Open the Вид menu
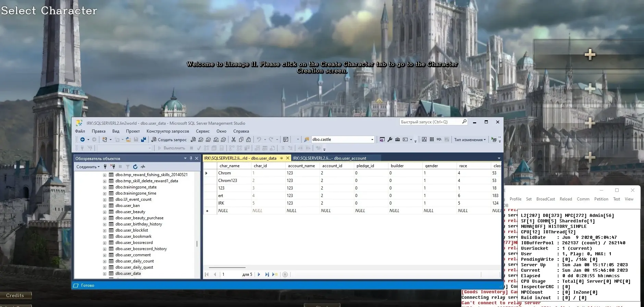644x307 pixels. click(x=116, y=131)
